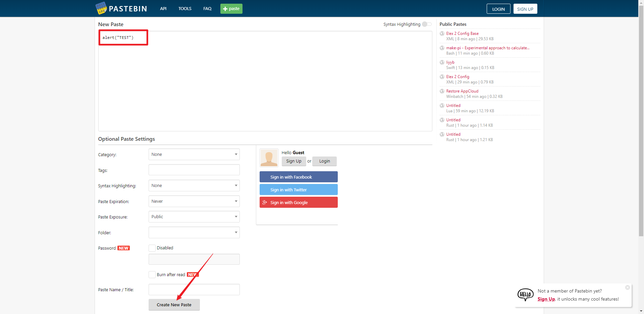644x314 pixels.
Task: Open the API menu item
Action: (x=163, y=9)
